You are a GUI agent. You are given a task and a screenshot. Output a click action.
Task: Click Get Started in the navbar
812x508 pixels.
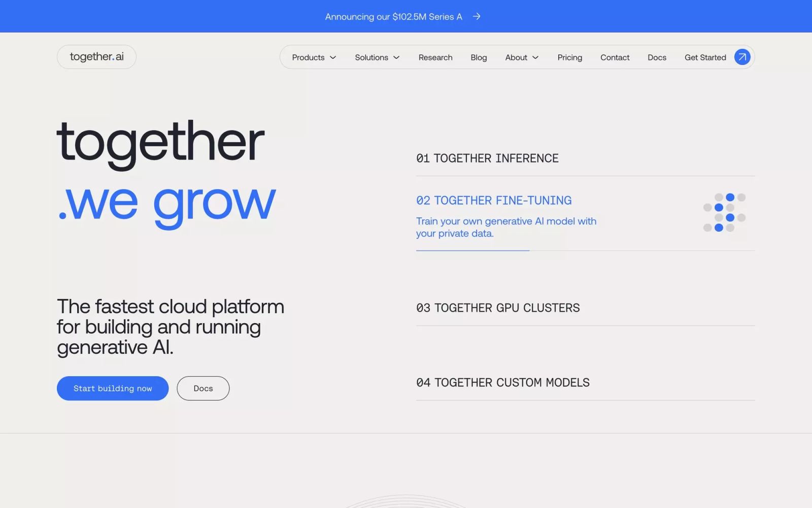[x=705, y=57]
